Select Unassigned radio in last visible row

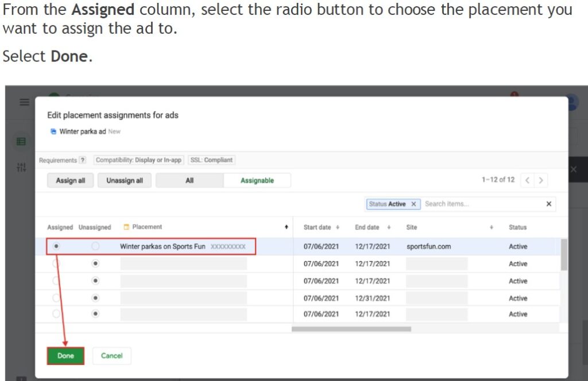pyautogui.click(x=95, y=313)
